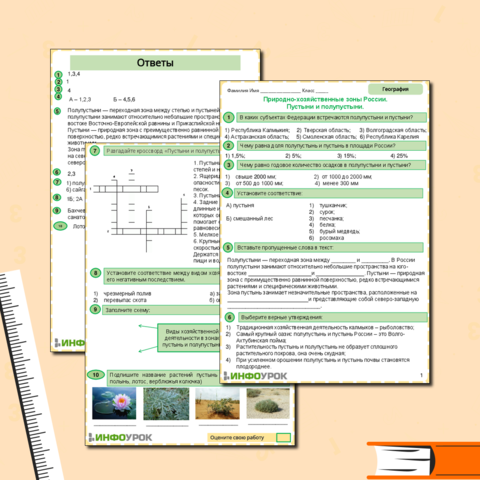Viewport: 480px width, 480px height.
Task: Click the Инфоурок logo on front worksheet
Action: point(255,376)
